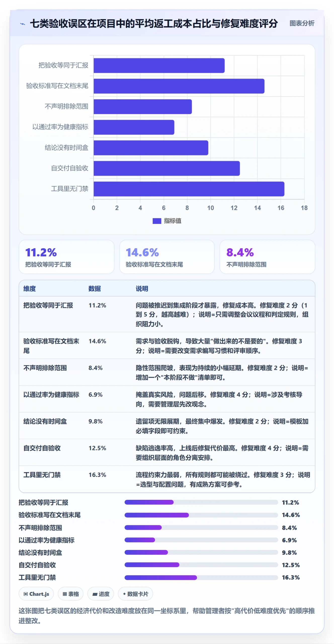Click the 结论没有时间盒 chart bar
334x644 pixels.
click(x=151, y=148)
